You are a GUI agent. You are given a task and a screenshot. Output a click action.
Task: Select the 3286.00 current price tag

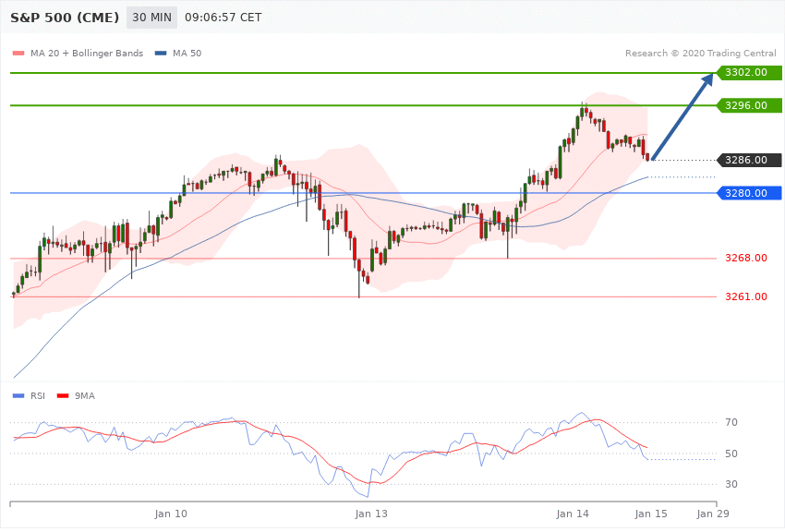(x=750, y=160)
